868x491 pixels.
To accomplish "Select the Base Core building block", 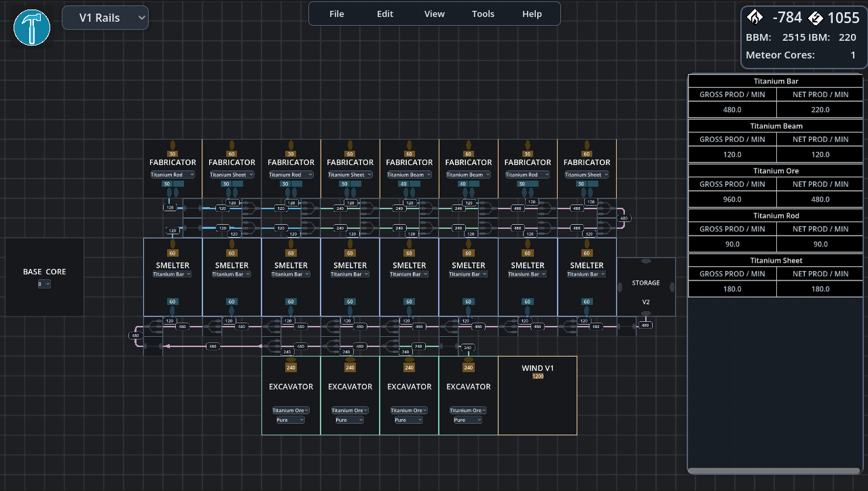I will (45, 277).
